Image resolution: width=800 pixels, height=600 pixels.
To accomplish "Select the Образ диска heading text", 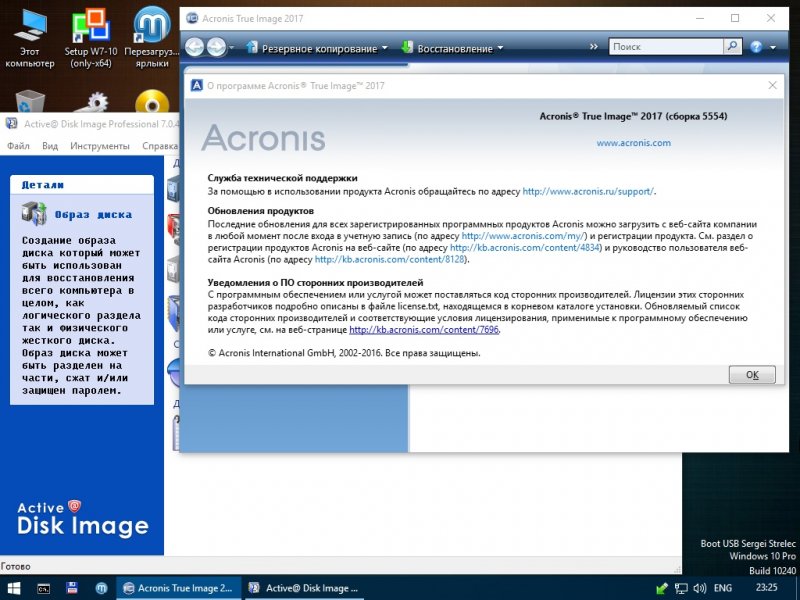I will (93, 215).
